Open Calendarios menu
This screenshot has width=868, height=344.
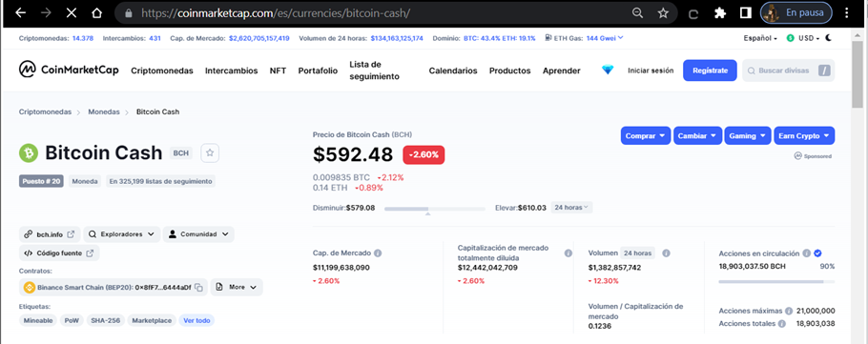pyautogui.click(x=453, y=71)
